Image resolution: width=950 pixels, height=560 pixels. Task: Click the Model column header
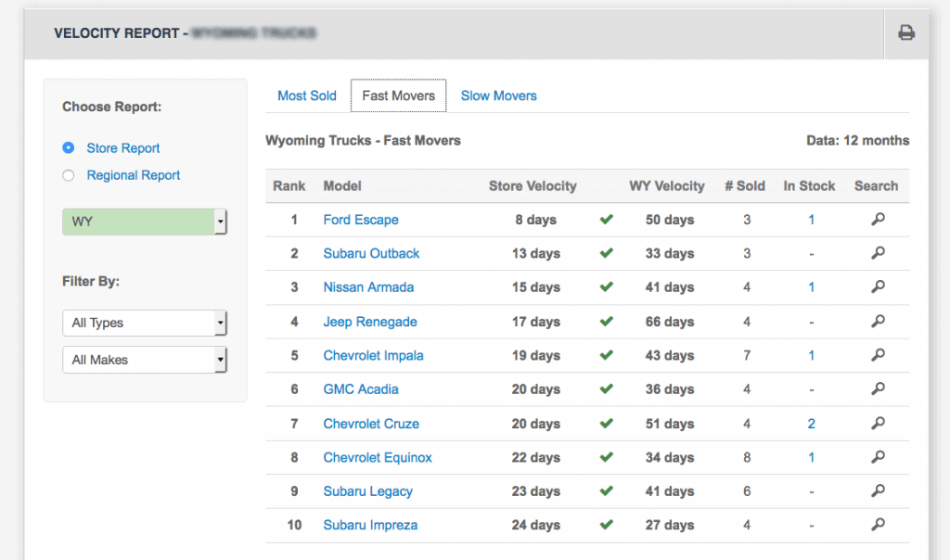point(342,185)
